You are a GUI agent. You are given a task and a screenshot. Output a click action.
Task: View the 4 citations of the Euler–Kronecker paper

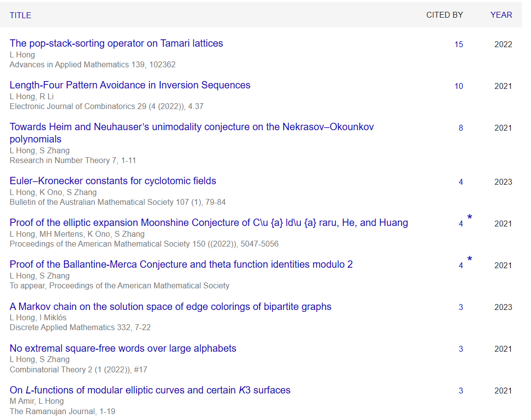pyautogui.click(x=461, y=182)
